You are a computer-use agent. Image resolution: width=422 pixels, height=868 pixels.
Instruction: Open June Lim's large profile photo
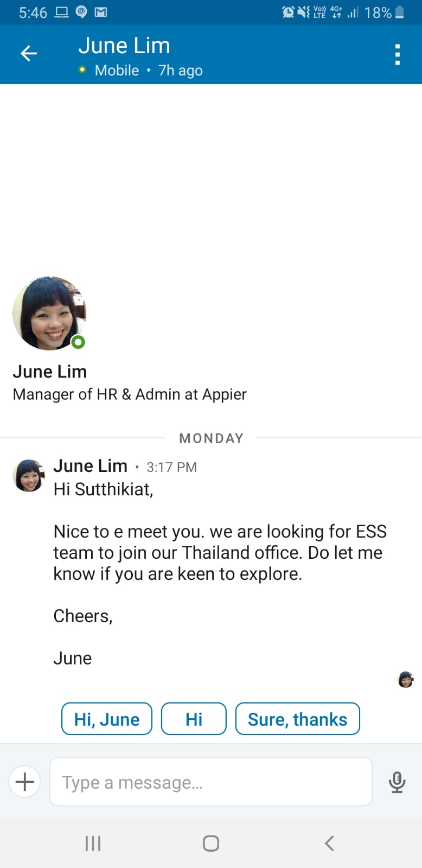pos(49,313)
